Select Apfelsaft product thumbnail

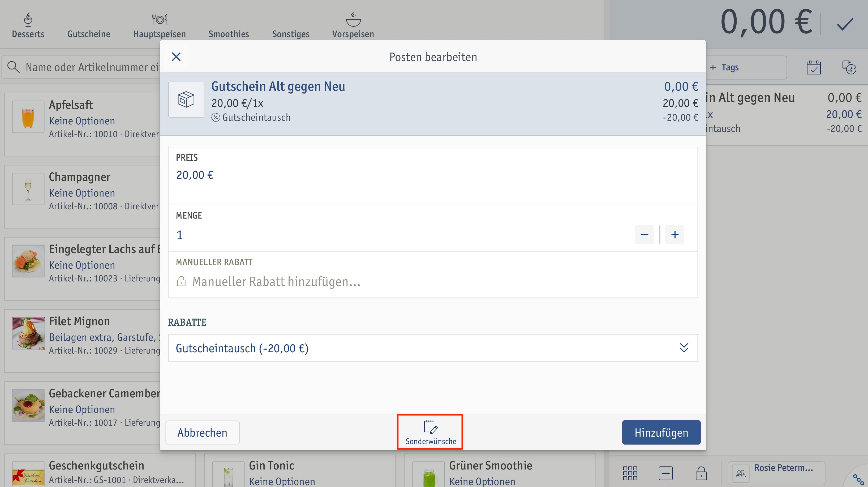pos(28,116)
